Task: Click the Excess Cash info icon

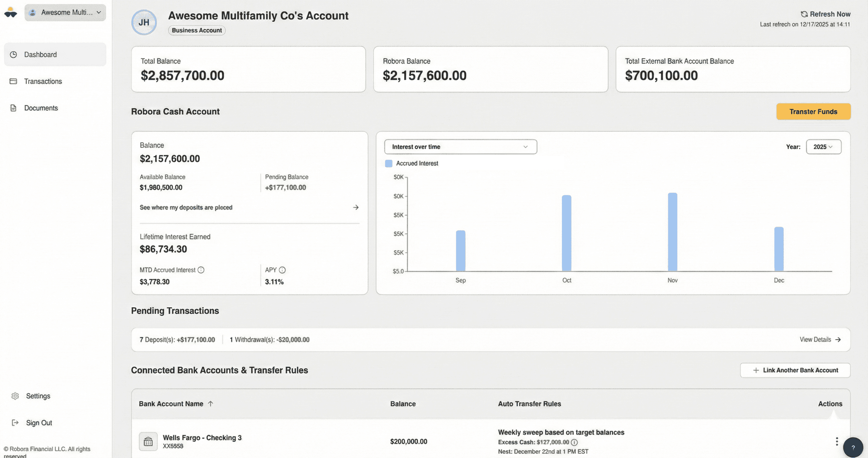Action: pos(574,442)
